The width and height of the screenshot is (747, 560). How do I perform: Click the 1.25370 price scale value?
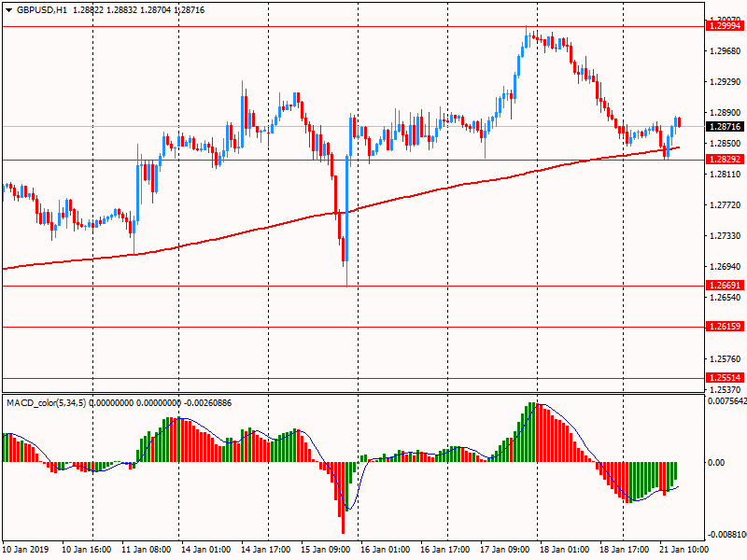coord(726,390)
